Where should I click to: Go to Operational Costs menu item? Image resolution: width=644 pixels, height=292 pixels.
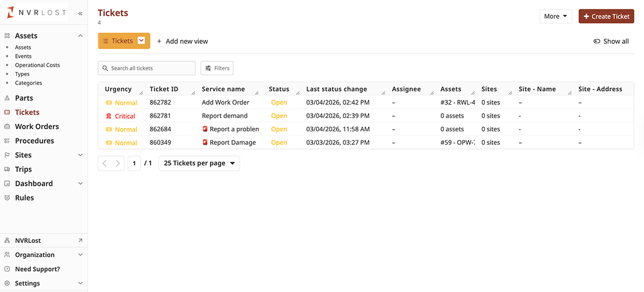pos(37,65)
